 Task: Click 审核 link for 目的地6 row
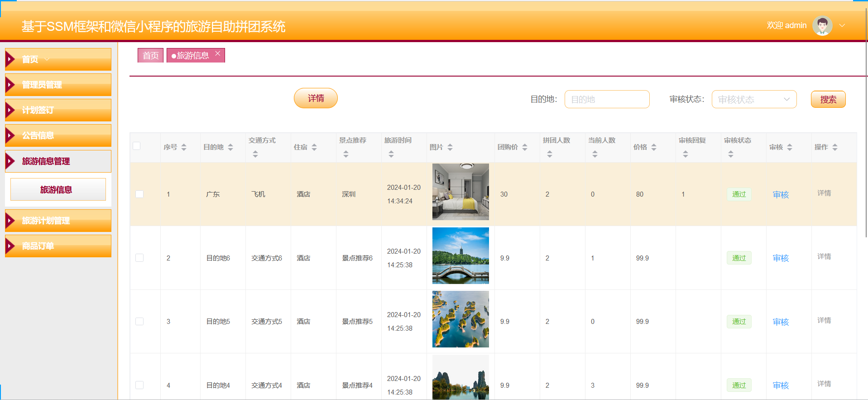click(x=781, y=258)
